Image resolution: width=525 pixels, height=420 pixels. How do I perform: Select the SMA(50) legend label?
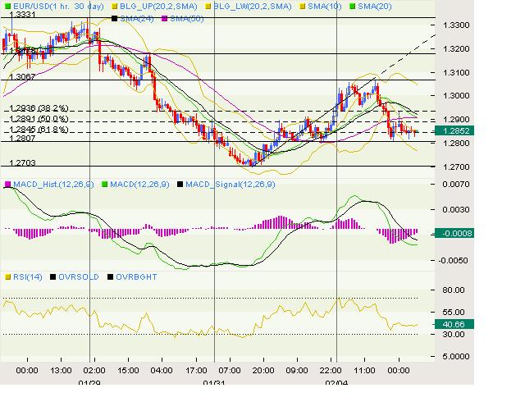pos(187,19)
